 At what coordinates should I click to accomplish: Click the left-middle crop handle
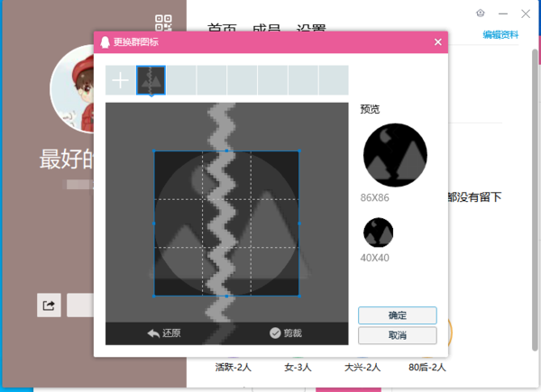coord(154,223)
